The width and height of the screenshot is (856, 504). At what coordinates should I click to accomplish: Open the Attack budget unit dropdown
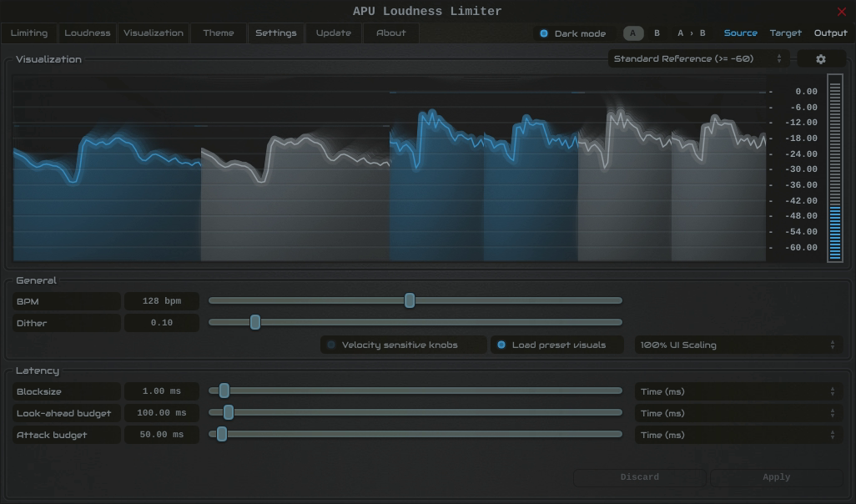pyautogui.click(x=738, y=436)
